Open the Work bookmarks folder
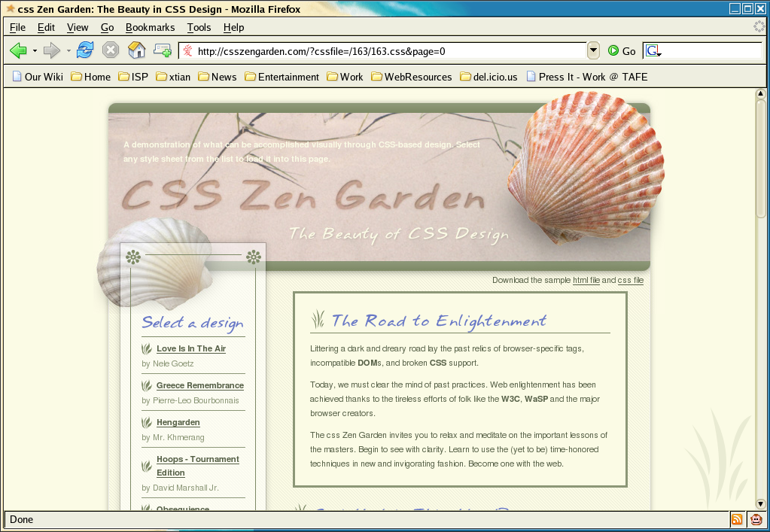Viewport: 770px width, 532px height. pyautogui.click(x=345, y=77)
